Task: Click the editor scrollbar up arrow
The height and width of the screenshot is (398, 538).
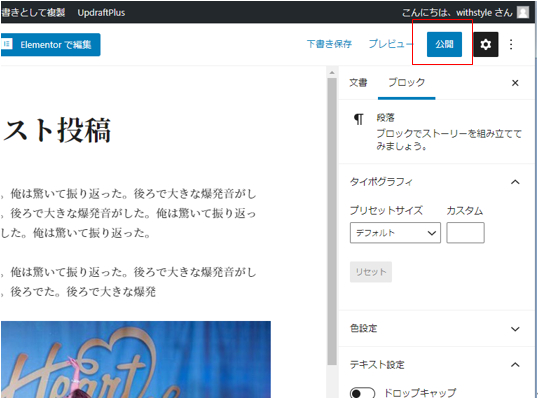Action: click(x=332, y=73)
